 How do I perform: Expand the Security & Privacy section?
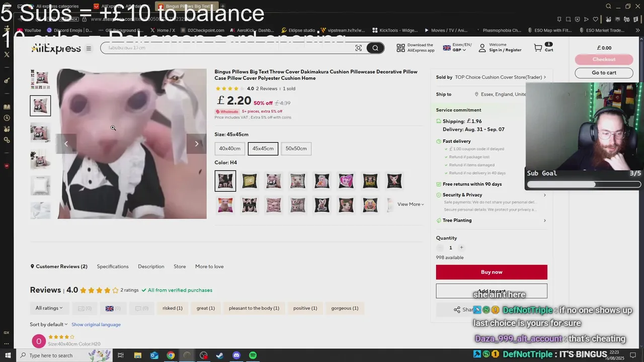click(x=491, y=195)
